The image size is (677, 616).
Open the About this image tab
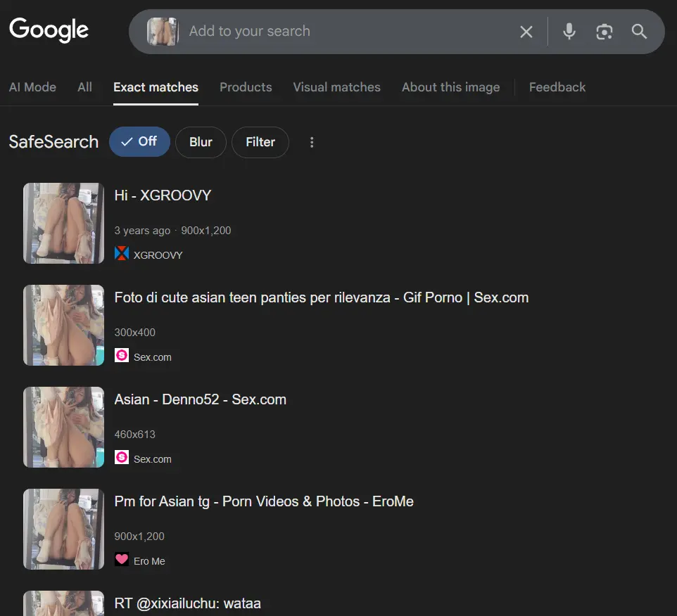[451, 87]
